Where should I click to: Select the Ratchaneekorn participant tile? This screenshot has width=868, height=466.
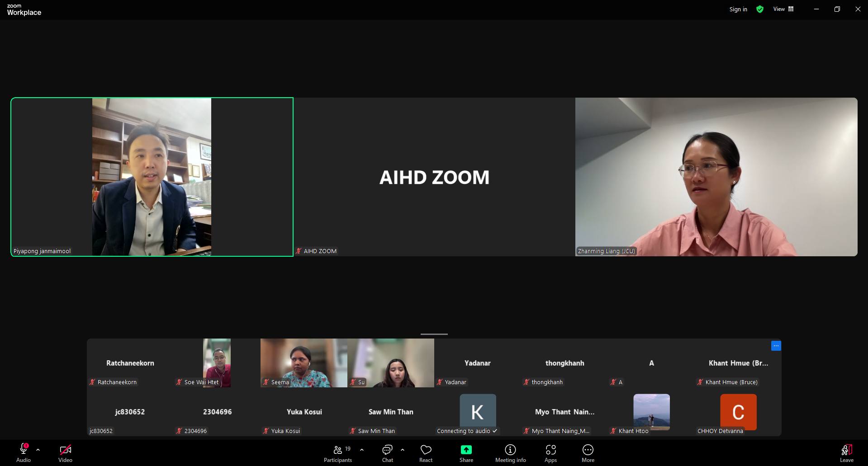pyautogui.click(x=130, y=363)
